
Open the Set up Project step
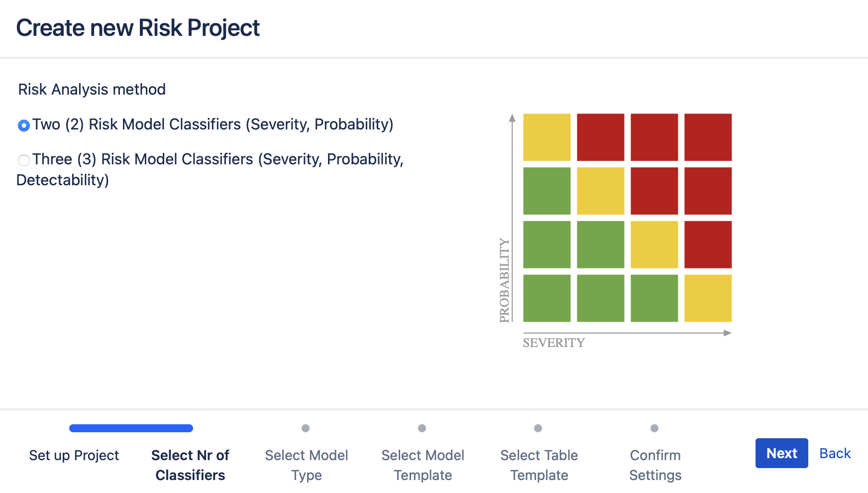pos(74,455)
